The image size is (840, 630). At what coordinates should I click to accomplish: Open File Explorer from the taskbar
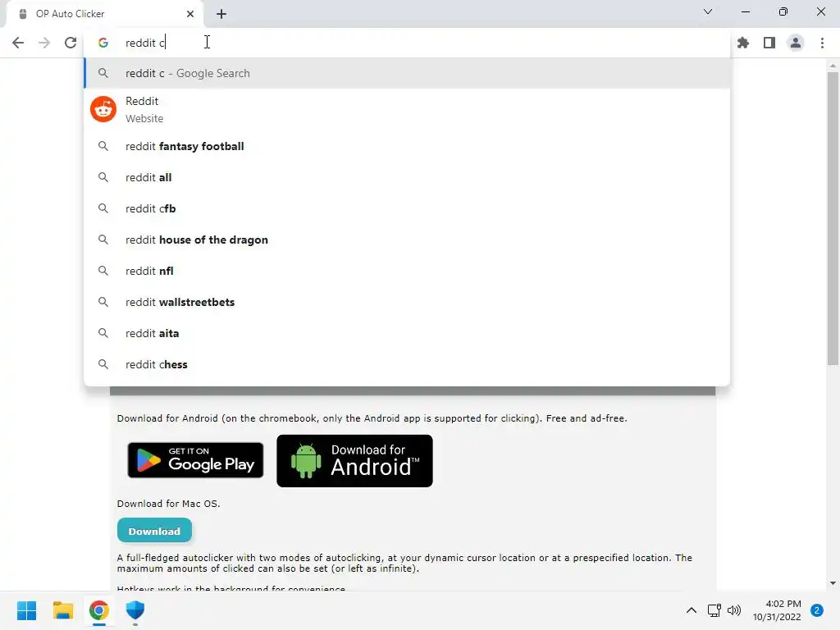click(x=62, y=610)
